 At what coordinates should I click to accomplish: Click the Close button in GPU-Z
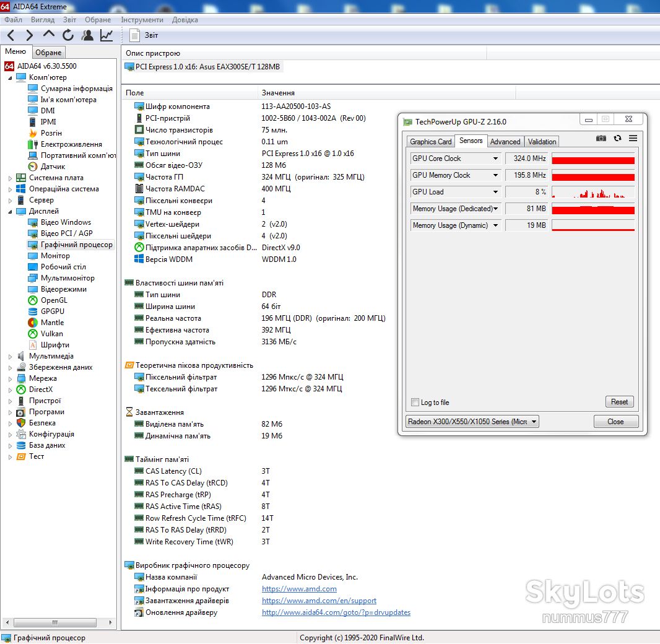[615, 421]
